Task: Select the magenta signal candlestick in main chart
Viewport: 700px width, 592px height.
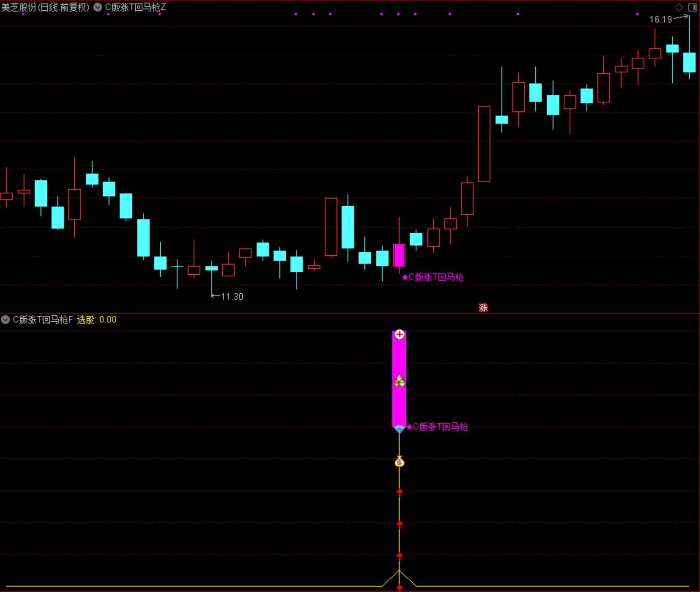Action: [x=399, y=255]
